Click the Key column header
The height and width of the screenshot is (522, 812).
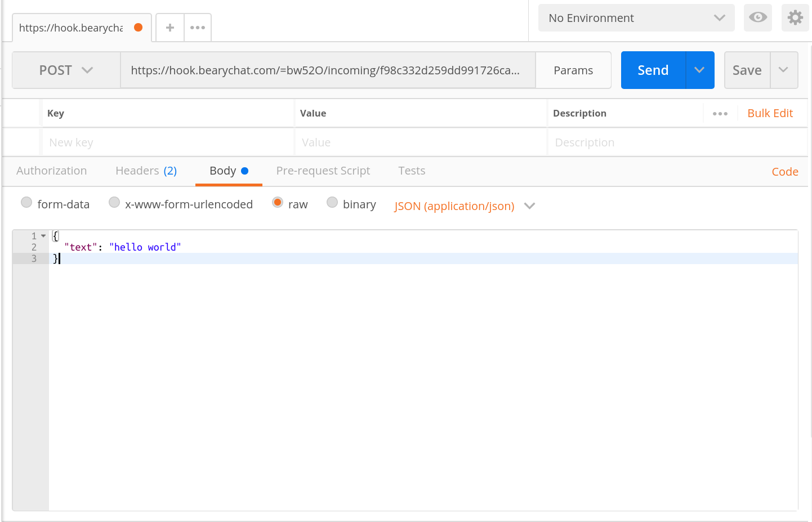click(x=56, y=113)
